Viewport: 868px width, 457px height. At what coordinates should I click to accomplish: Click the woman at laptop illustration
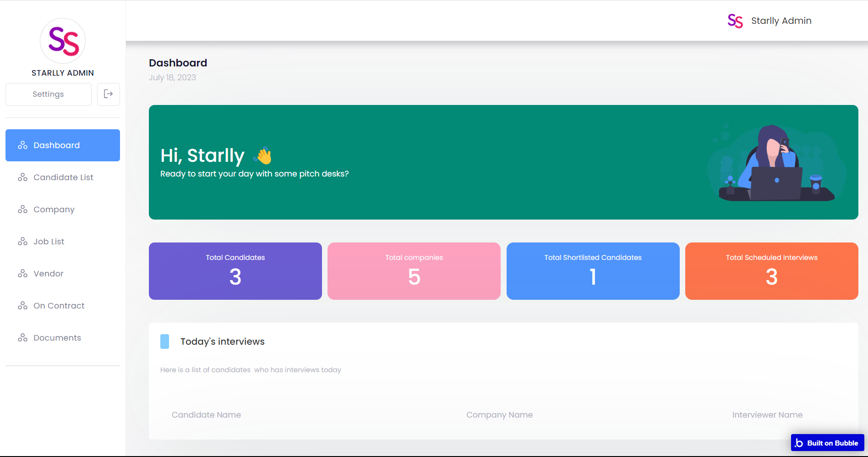click(x=776, y=163)
